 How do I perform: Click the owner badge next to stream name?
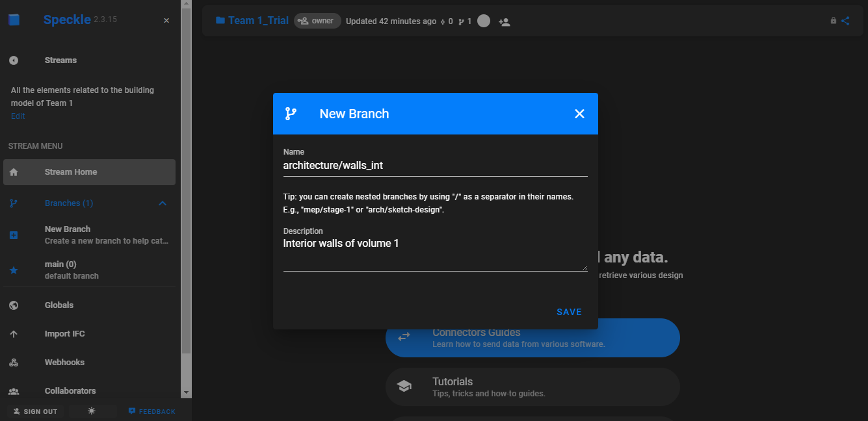click(317, 20)
